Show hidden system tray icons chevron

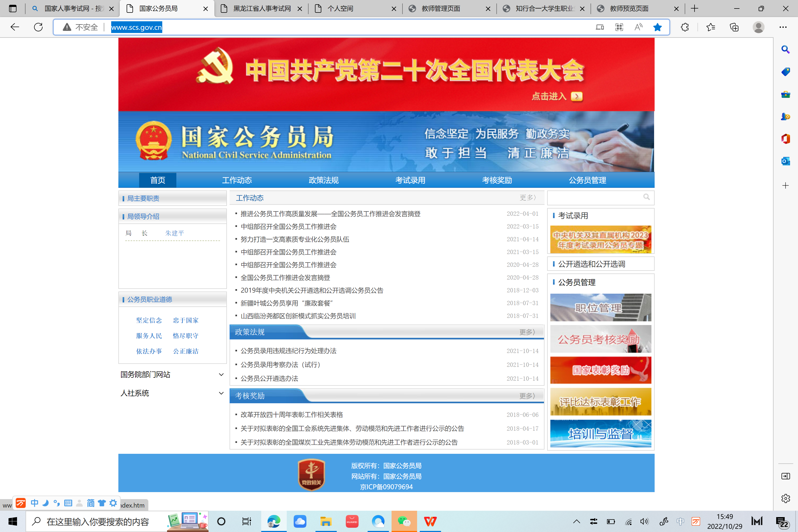[x=576, y=521]
